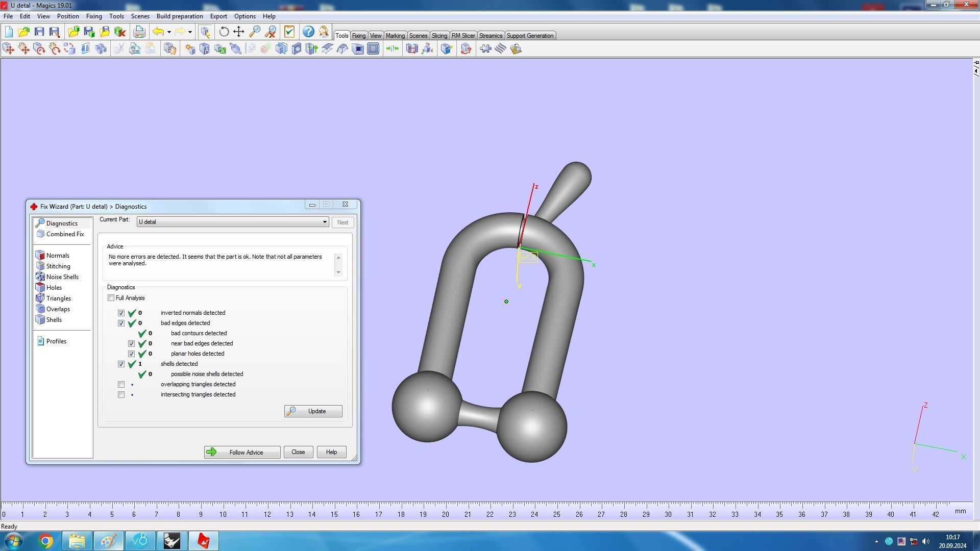Image resolution: width=980 pixels, height=551 pixels.
Task: Click the Rotate view tool icon
Action: click(x=224, y=32)
